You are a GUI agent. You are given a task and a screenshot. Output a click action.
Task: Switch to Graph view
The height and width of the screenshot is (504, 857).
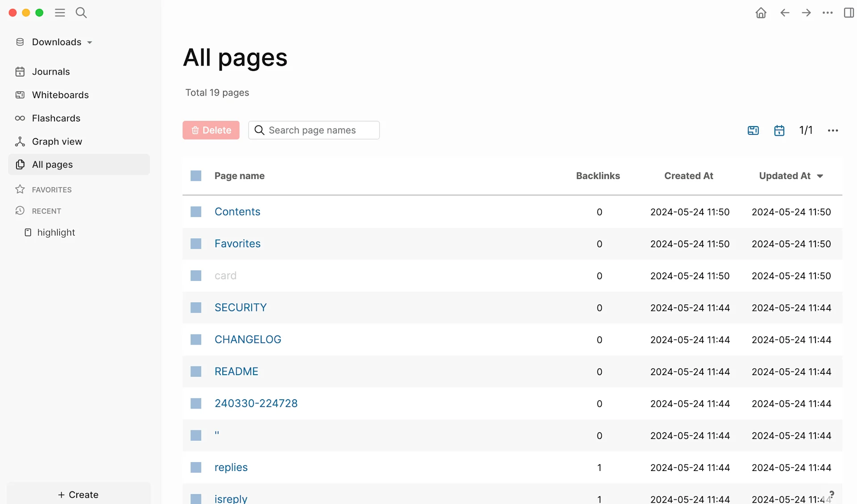[57, 141]
